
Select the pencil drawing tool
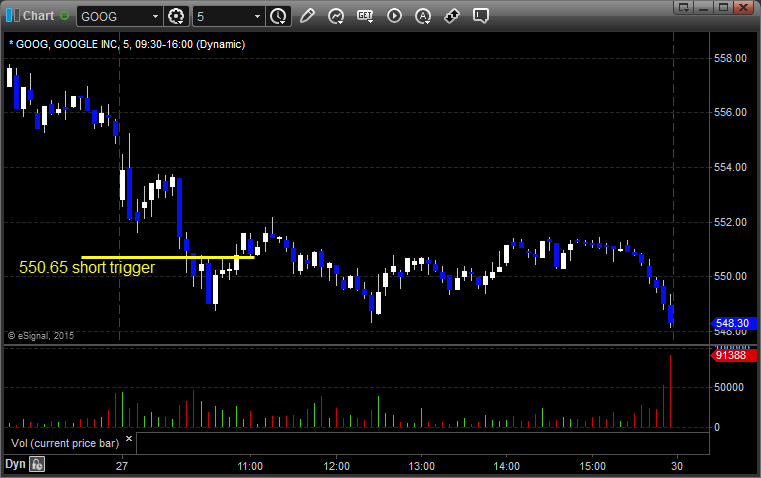tap(307, 16)
